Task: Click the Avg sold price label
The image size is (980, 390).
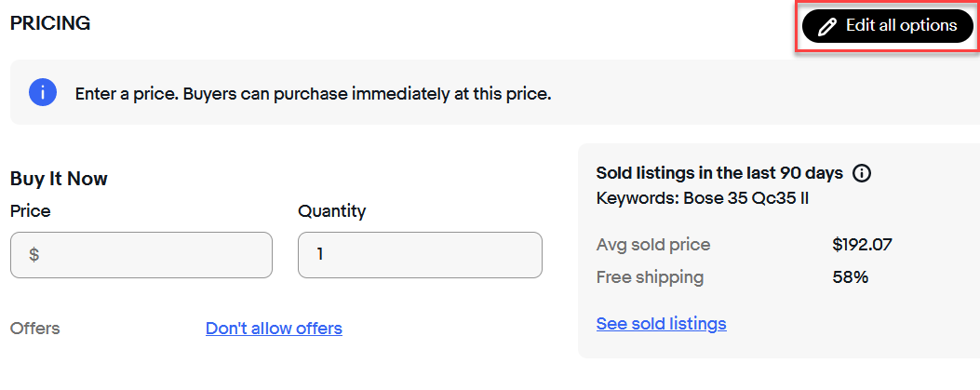Action: pyautogui.click(x=652, y=246)
